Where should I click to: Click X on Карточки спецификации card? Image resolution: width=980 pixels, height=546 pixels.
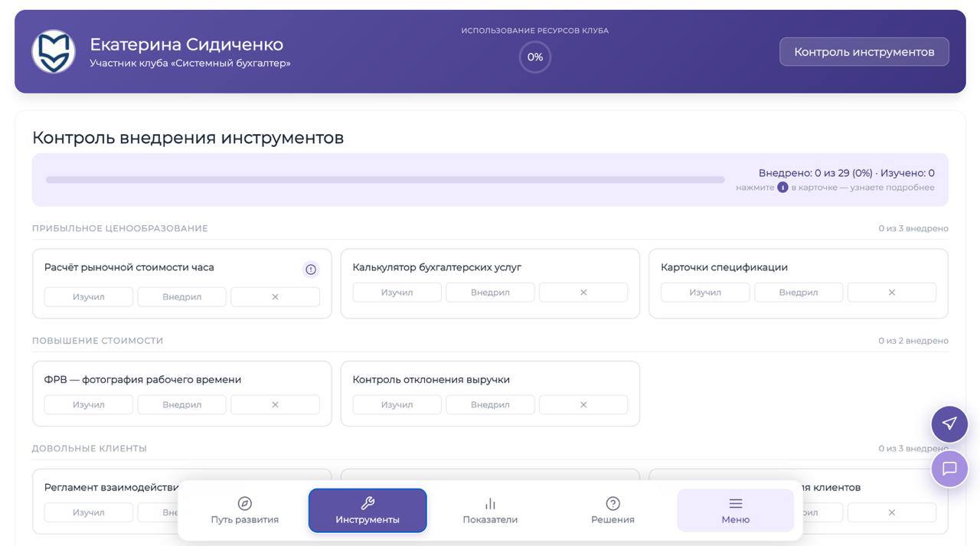(891, 293)
